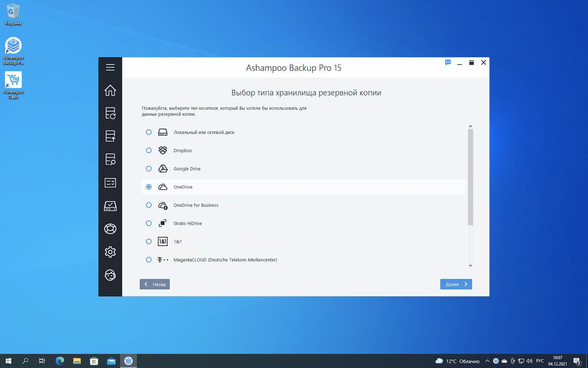This screenshot has height=368, width=588.
Task: Show hidden system tray icons chevron
Action: [x=487, y=361]
